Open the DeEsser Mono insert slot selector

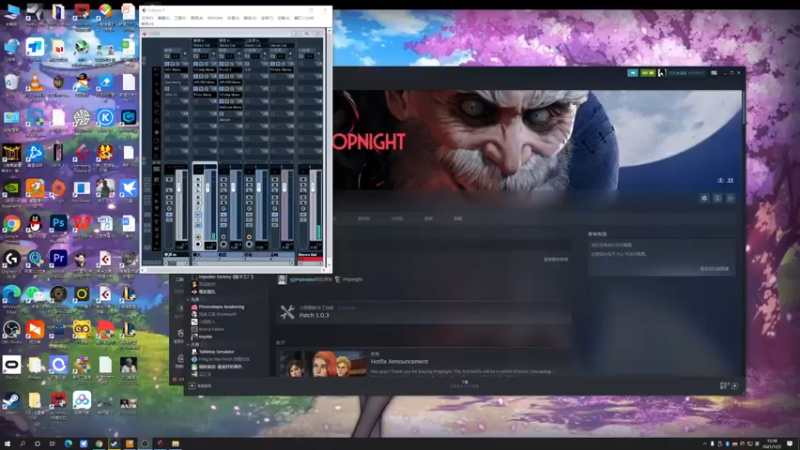click(x=232, y=107)
